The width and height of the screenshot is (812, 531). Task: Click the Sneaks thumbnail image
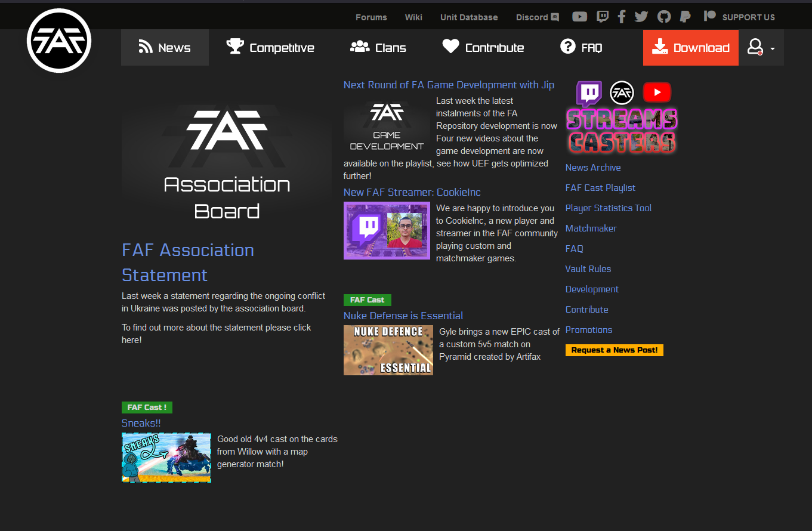(166, 458)
